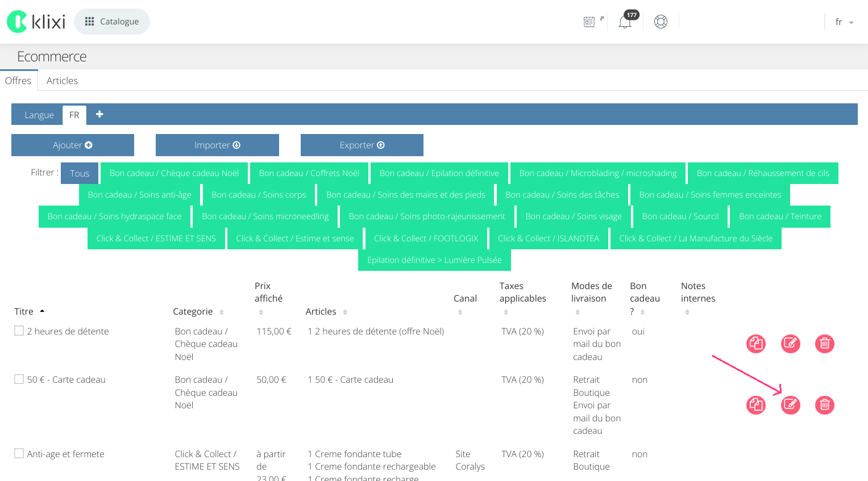Filter by Bon cadeau / Soins photo-rajeunissement
This screenshot has width=868, height=481.
427,216
